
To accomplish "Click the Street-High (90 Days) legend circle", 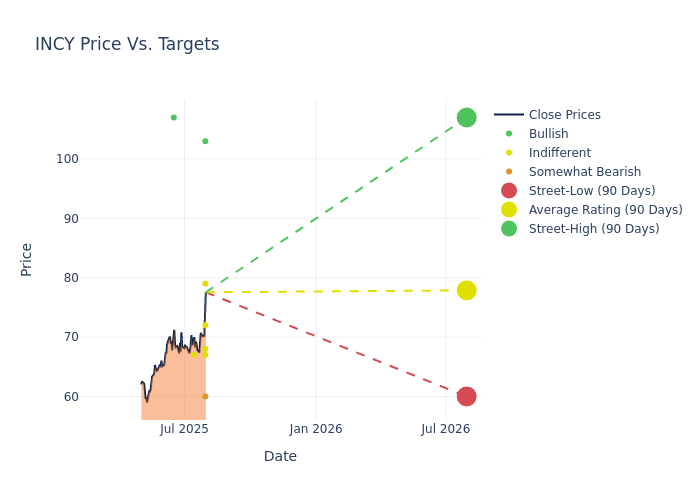I will (509, 229).
